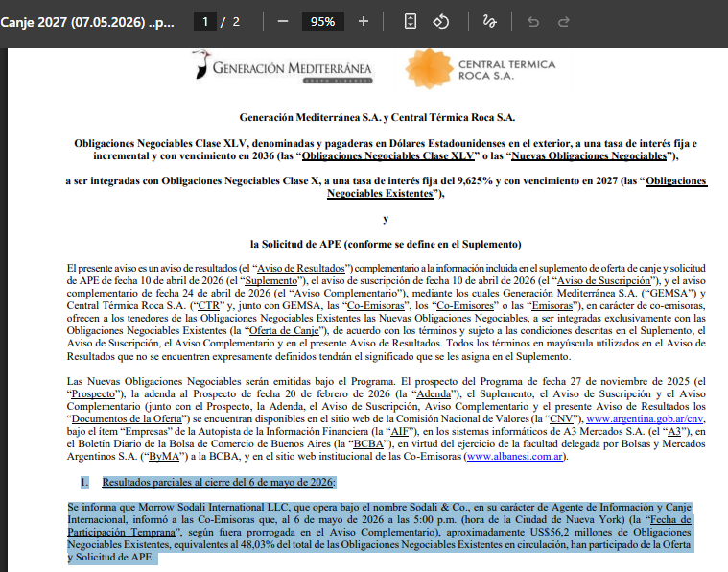Click the underlined 'AIF' abbreviation
This screenshot has height=572, width=728.
point(399,431)
